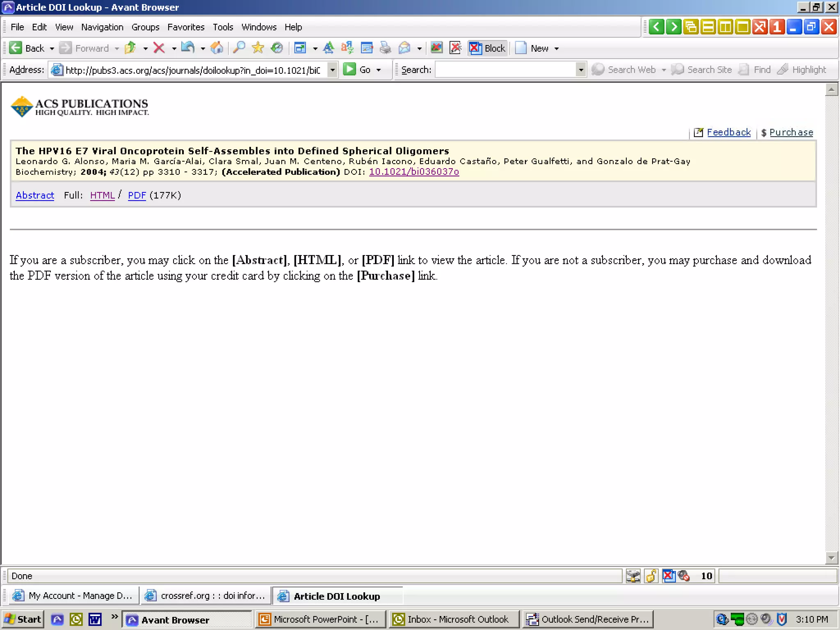Image resolution: width=840 pixels, height=630 pixels.
Task: Toggle the Block popups button
Action: 487,48
